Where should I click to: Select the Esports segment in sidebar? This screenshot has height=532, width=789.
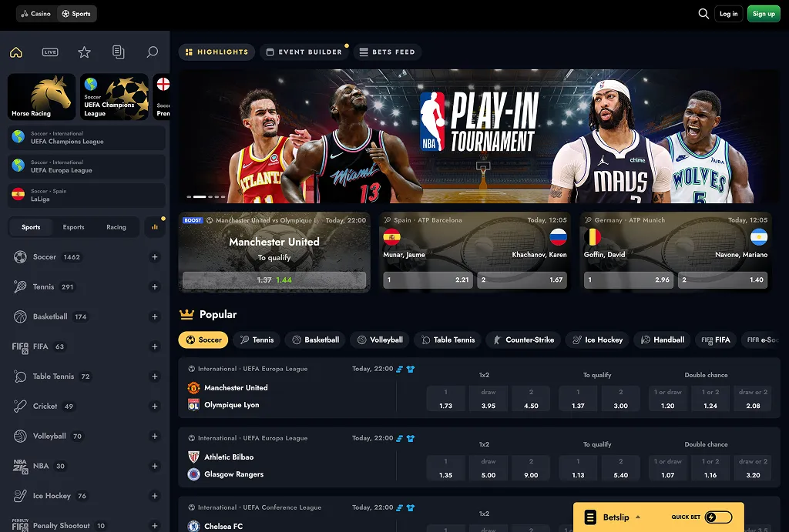74,227
